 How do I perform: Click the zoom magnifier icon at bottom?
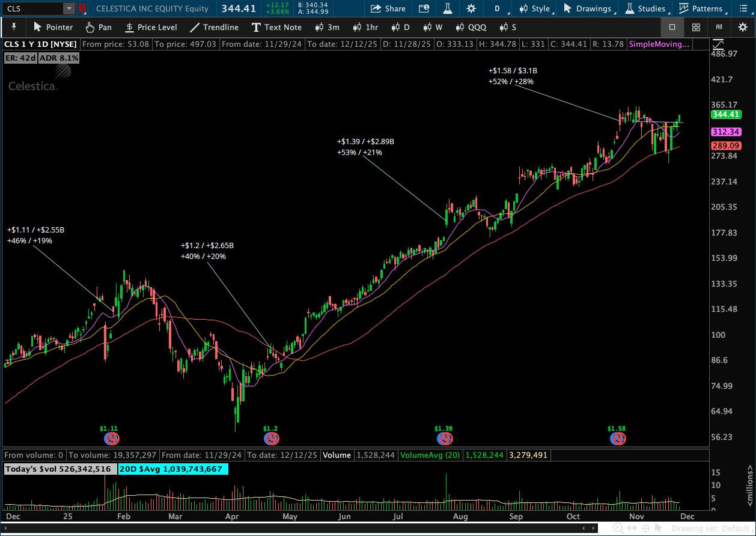[618, 528]
